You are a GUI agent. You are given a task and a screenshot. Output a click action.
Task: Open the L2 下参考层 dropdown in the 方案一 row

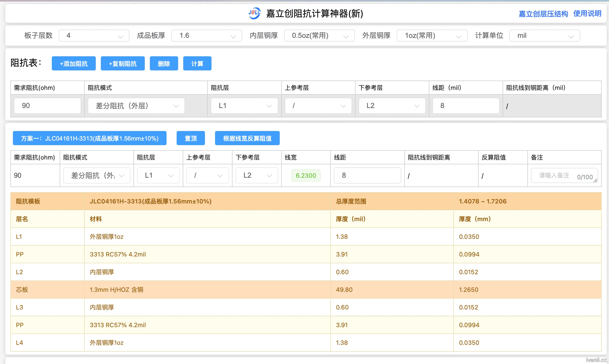(x=257, y=175)
